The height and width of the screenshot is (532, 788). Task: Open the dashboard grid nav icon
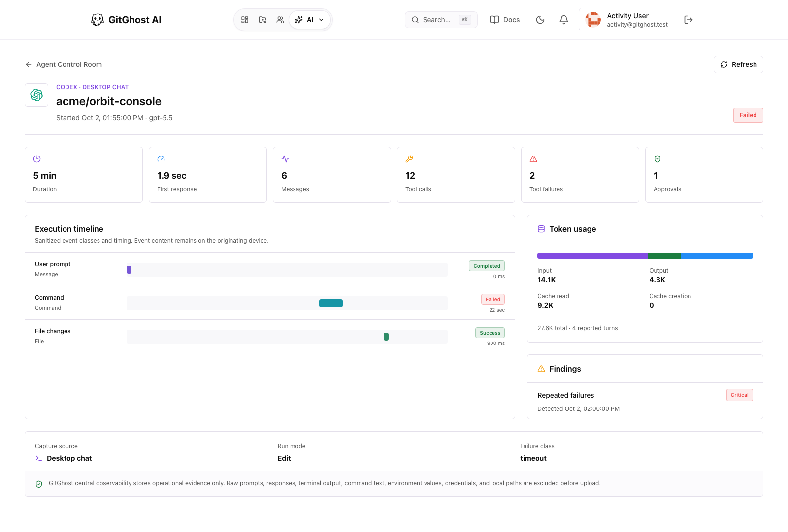(245, 20)
